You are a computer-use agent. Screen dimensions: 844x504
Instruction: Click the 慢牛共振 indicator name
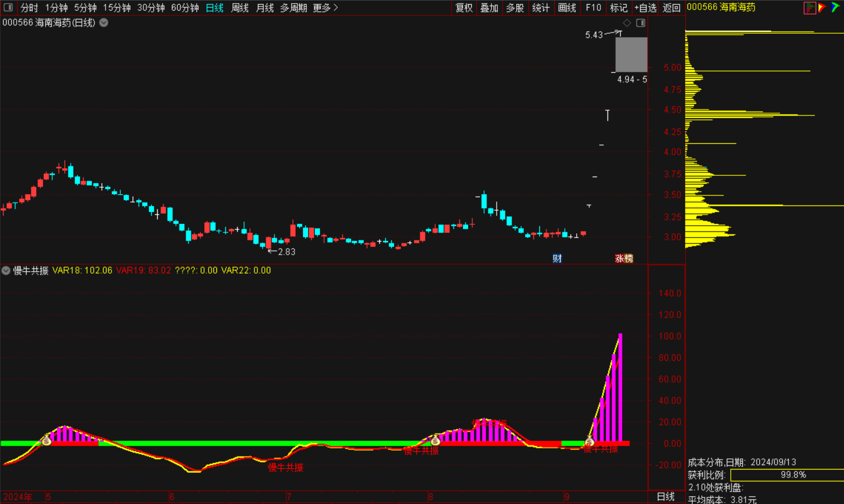coord(31,271)
